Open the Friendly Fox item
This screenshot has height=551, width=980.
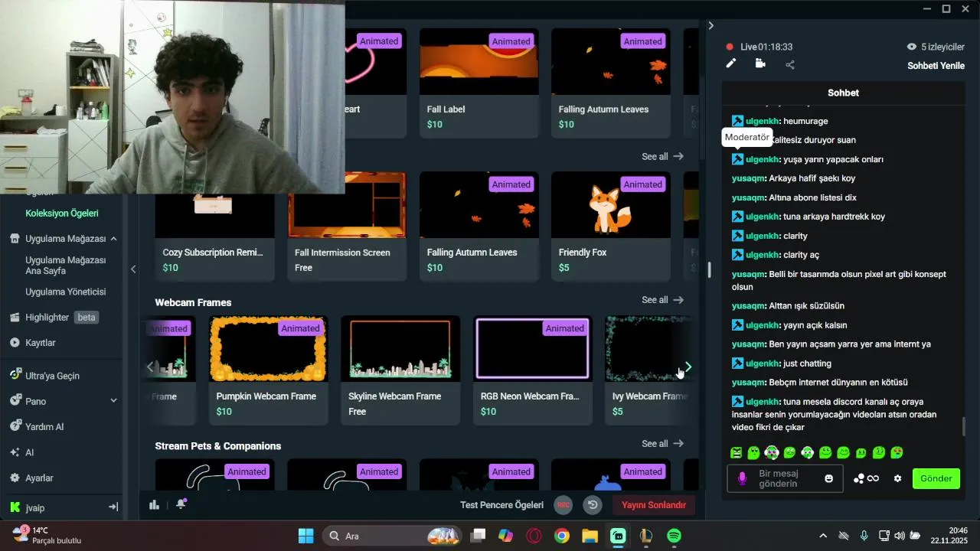611,227
